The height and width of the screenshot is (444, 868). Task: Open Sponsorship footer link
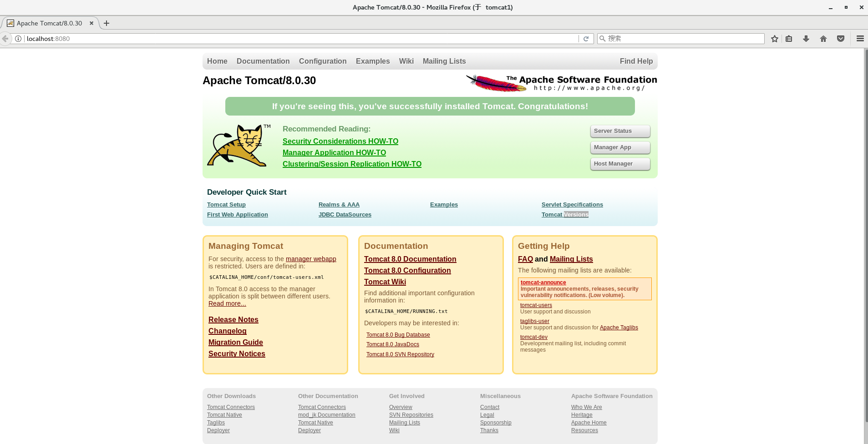(x=496, y=423)
